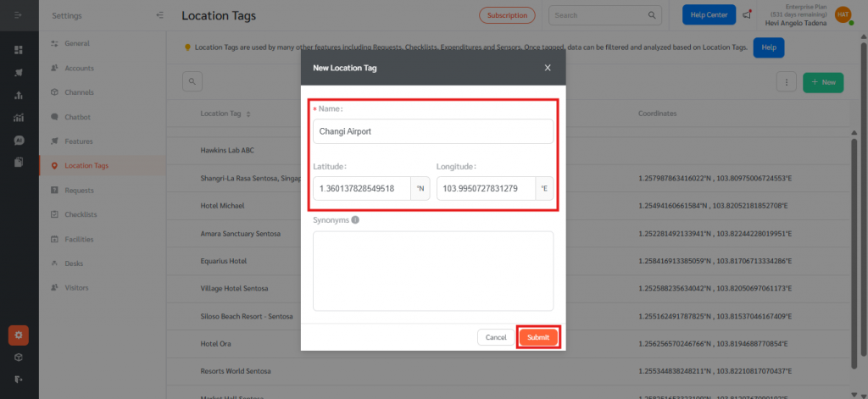Expand the main navigation rail
The image size is (868, 399).
pos(18,15)
